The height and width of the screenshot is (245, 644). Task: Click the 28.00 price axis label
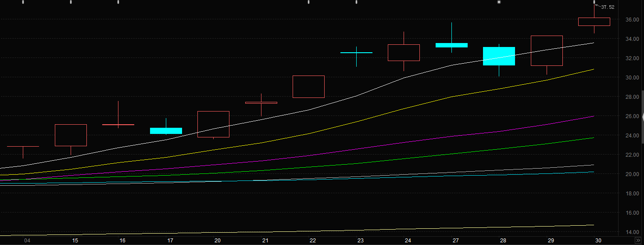(x=632, y=97)
